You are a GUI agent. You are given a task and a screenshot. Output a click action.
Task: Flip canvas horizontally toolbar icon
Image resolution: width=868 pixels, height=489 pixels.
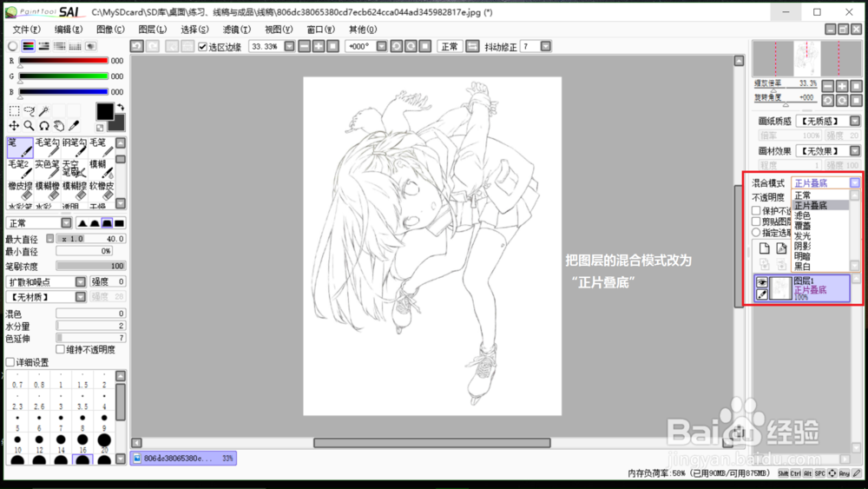coord(472,47)
